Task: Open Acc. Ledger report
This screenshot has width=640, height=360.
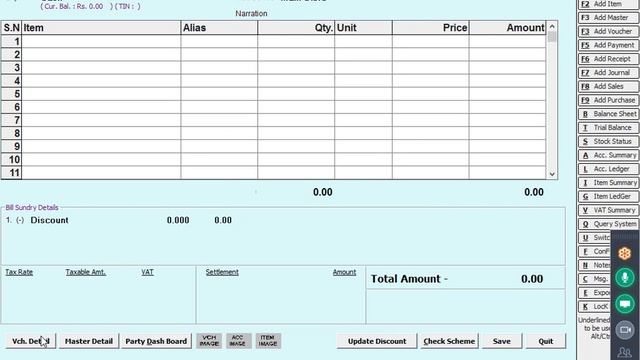Action: click(x=608, y=169)
